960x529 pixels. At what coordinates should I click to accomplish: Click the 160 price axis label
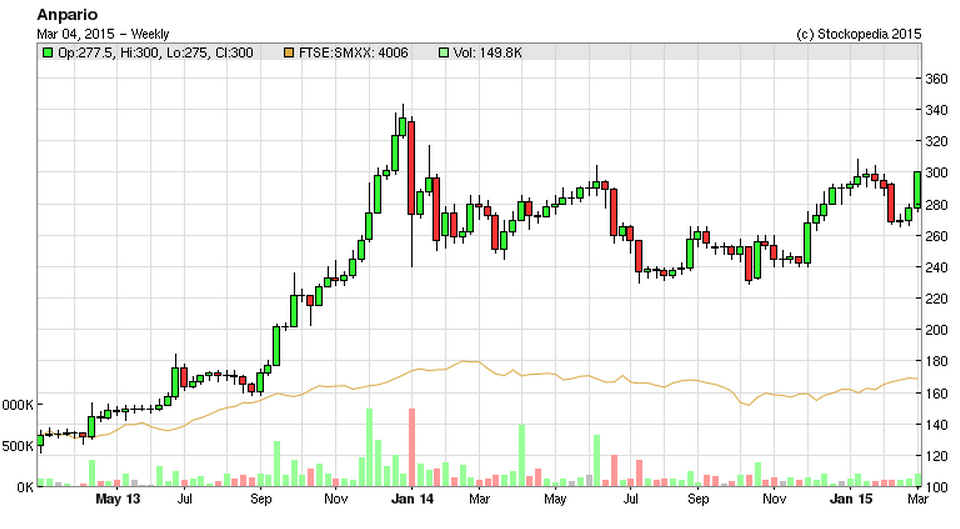tap(936, 394)
